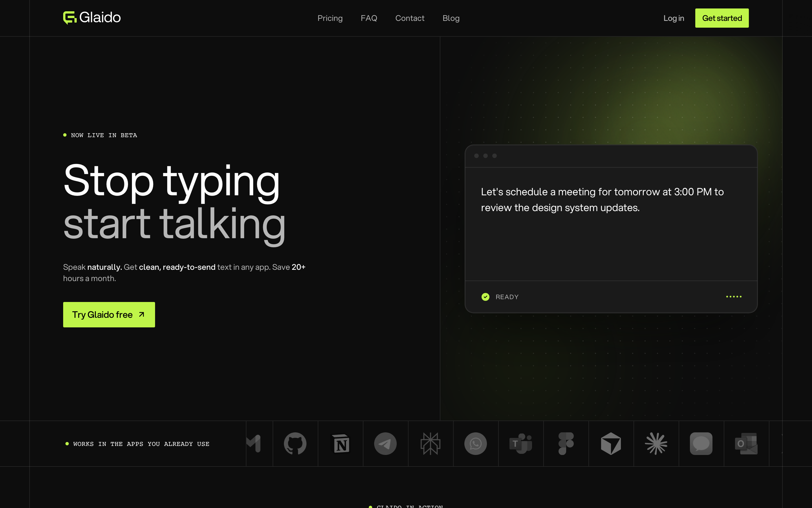812x508 pixels.
Task: Click the Figma app icon
Action: (566, 443)
